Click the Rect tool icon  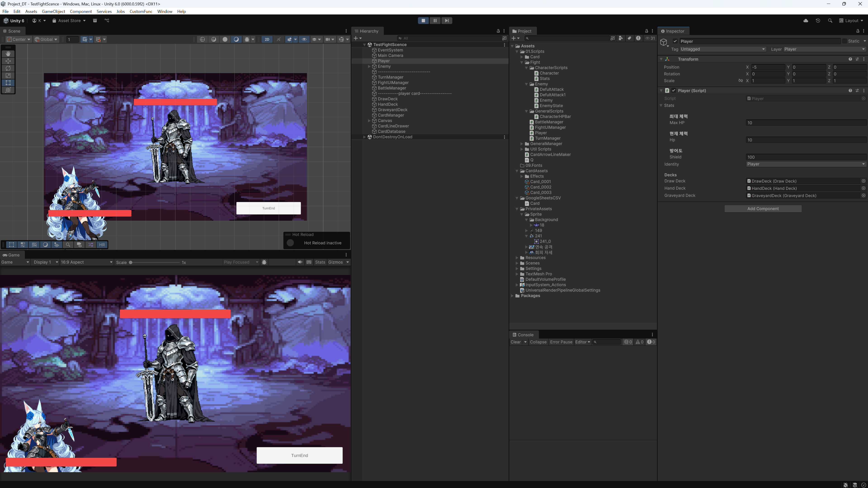(x=8, y=83)
